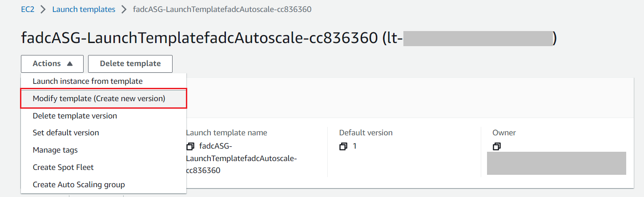
Task: Choose Set default version
Action: [x=66, y=133]
